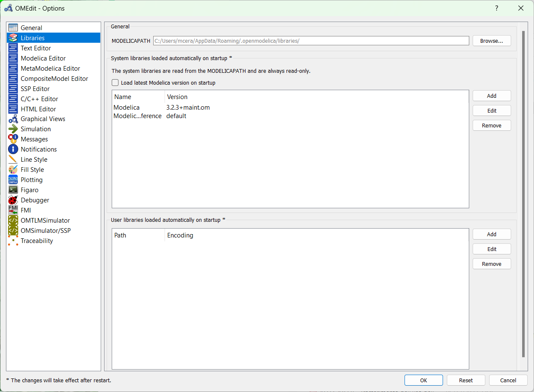Select the Figaro list entry

pos(54,190)
